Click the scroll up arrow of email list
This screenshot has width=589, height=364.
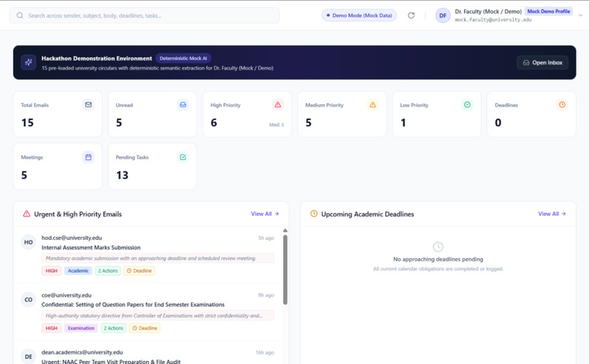(x=285, y=230)
